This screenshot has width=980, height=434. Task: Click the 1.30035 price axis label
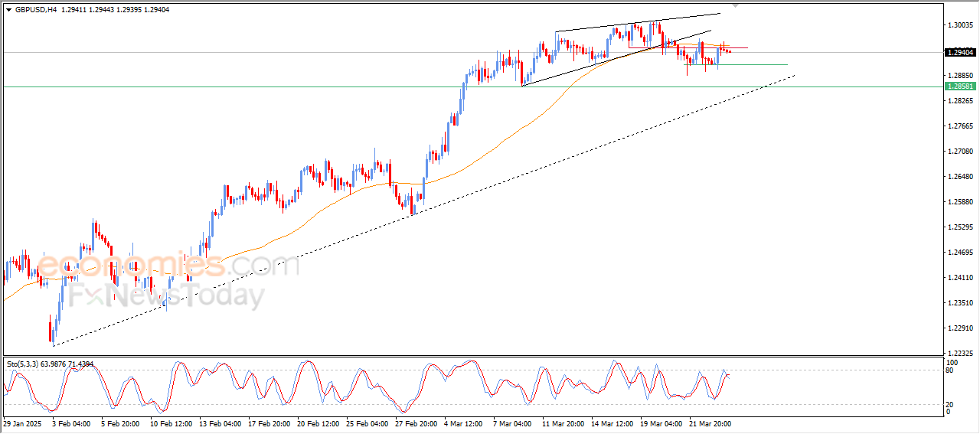pos(960,25)
